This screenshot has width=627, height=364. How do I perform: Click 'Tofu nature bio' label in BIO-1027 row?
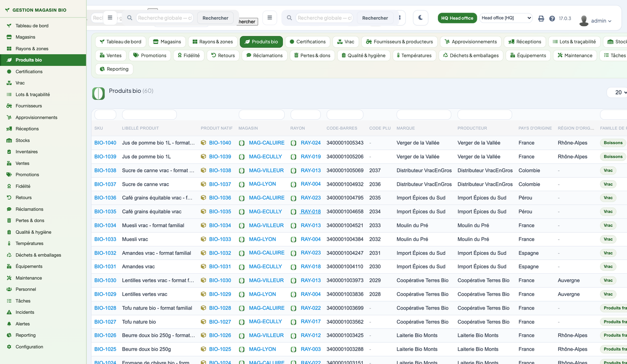[139, 322]
